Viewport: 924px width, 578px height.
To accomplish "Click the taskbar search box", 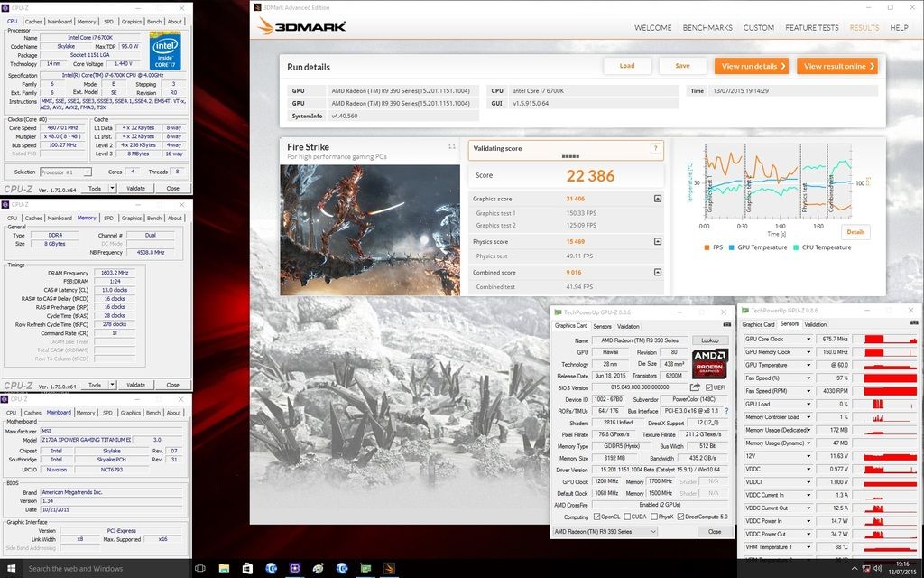I will pos(106,569).
